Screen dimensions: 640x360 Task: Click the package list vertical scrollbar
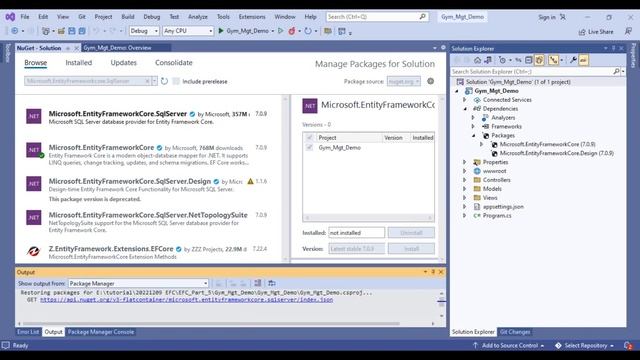tap(285, 178)
